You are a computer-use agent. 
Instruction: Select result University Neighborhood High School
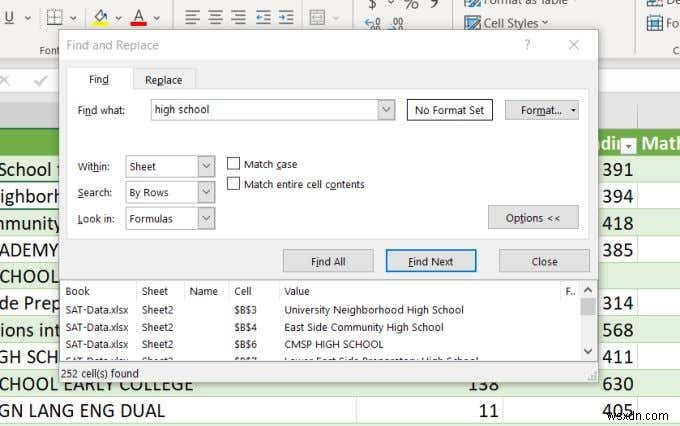pos(374,310)
